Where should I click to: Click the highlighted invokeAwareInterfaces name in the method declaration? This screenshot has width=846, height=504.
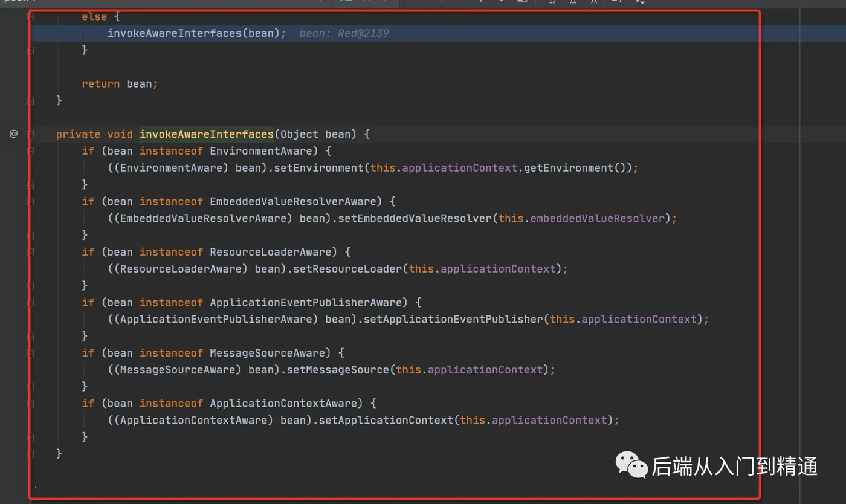(x=207, y=134)
